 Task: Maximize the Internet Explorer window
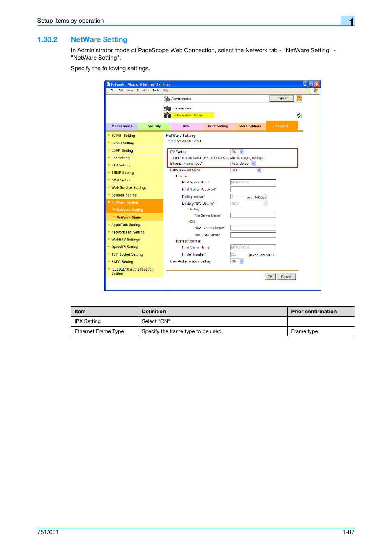click(311, 84)
